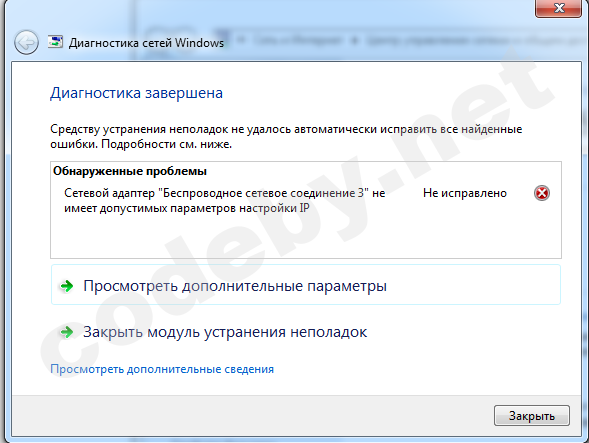
Task: Click the Диагностика завершена heading
Action: (136, 93)
